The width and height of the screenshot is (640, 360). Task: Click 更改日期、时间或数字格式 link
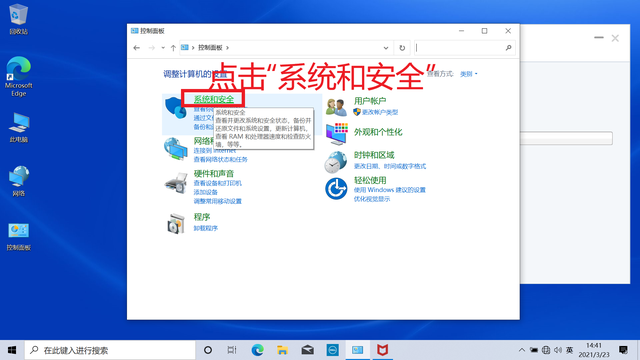389,166
